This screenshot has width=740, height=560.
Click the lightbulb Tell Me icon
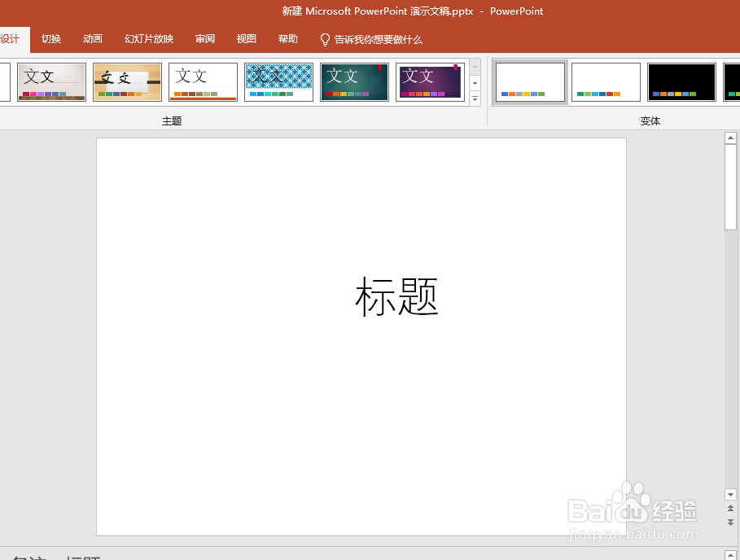(325, 39)
